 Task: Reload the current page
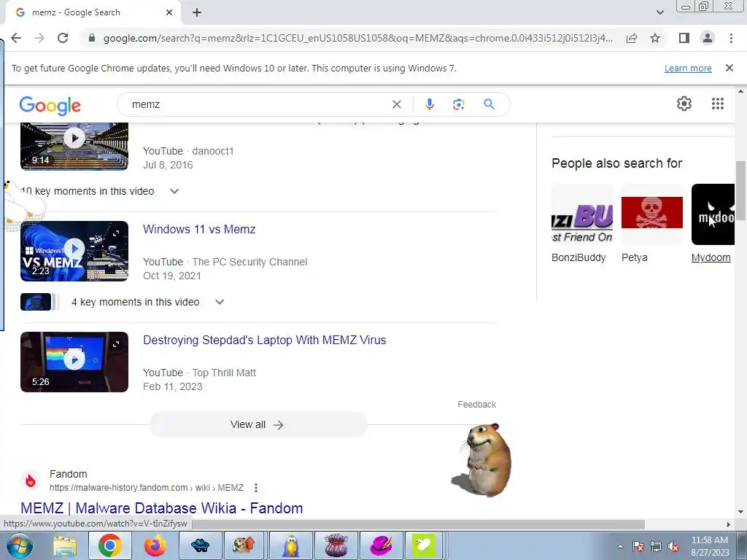coord(63,38)
